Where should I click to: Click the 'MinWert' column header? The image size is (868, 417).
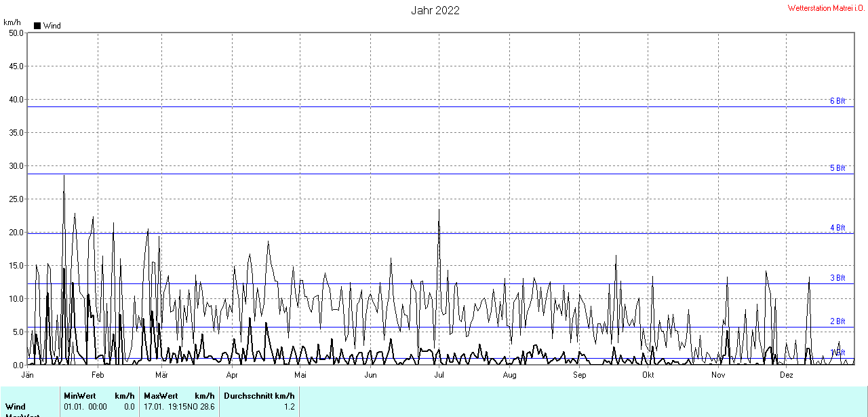click(79, 396)
